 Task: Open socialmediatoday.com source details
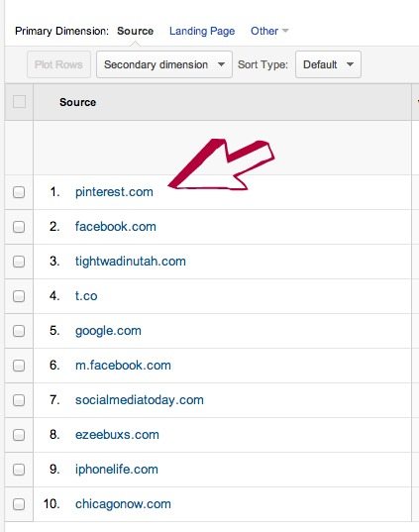click(x=140, y=400)
